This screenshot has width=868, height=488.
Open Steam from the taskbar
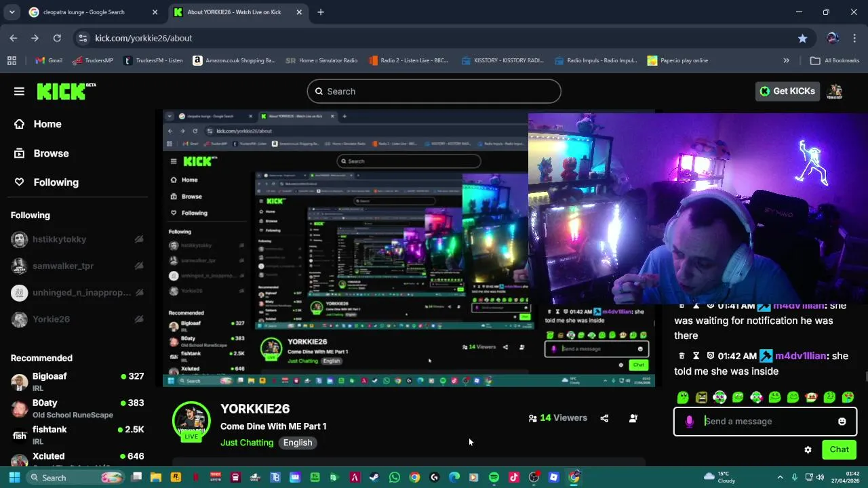[x=374, y=477]
